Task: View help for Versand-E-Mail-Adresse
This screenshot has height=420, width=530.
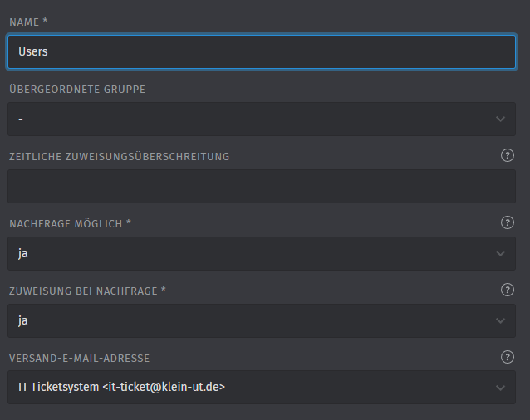Action: pos(508,357)
